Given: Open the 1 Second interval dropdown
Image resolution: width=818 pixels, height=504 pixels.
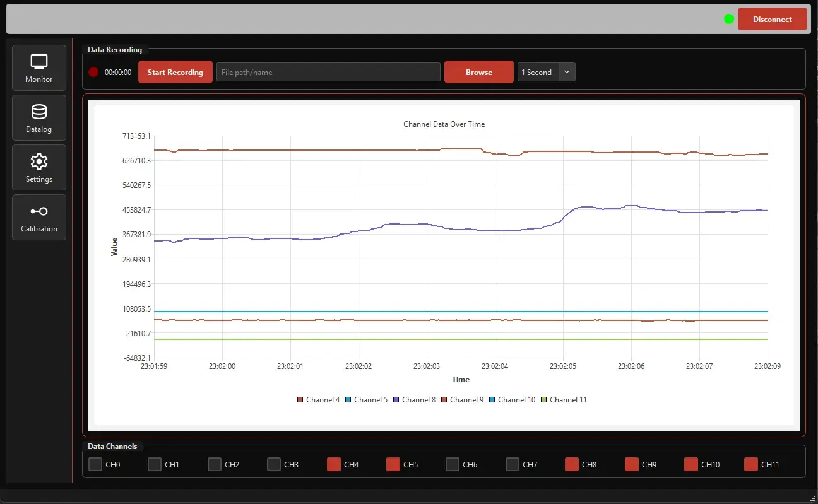Looking at the screenshot, I should 538,72.
